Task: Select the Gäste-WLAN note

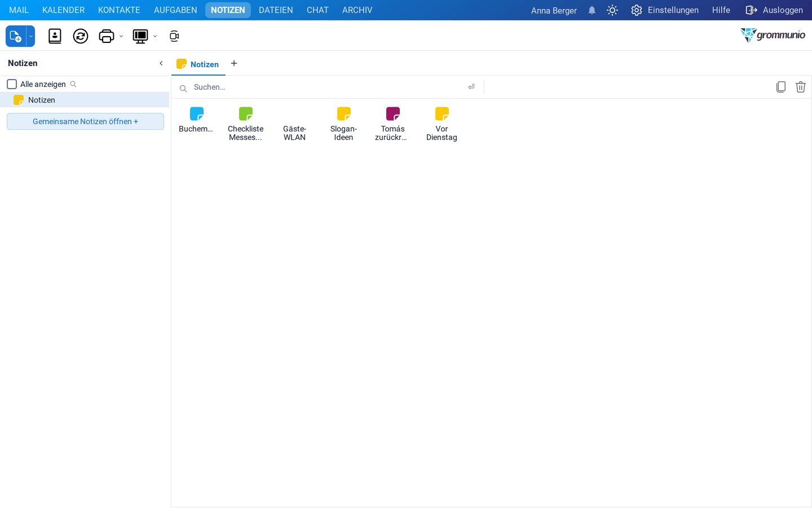Action: (294, 124)
